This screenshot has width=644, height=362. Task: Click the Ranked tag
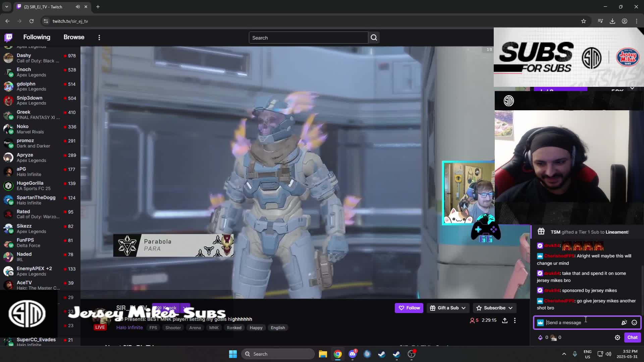[234, 327]
